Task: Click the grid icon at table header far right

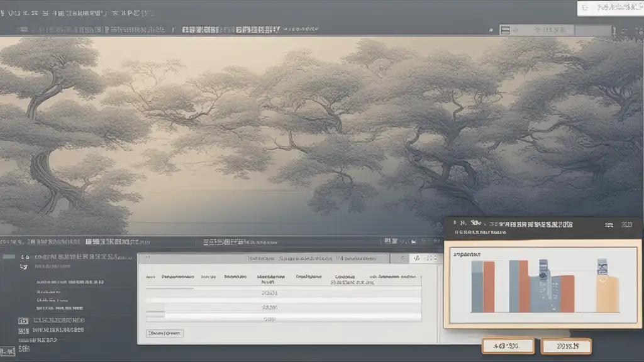Action: tap(431, 258)
